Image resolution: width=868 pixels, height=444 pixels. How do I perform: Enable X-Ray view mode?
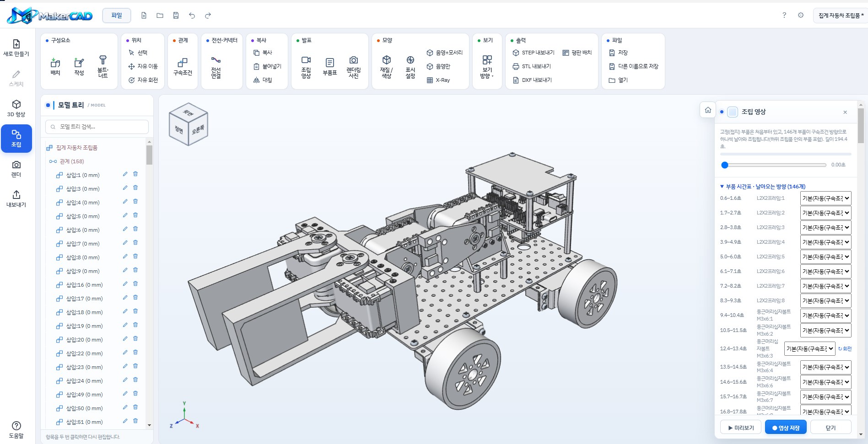[x=438, y=80]
